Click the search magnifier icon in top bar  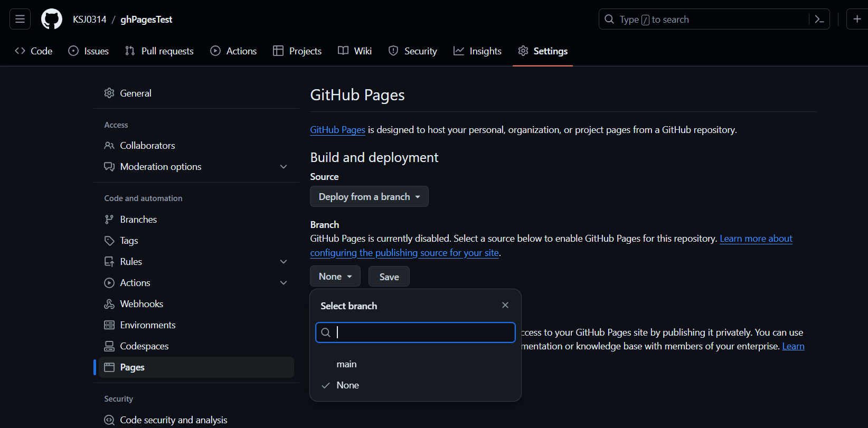coord(609,20)
